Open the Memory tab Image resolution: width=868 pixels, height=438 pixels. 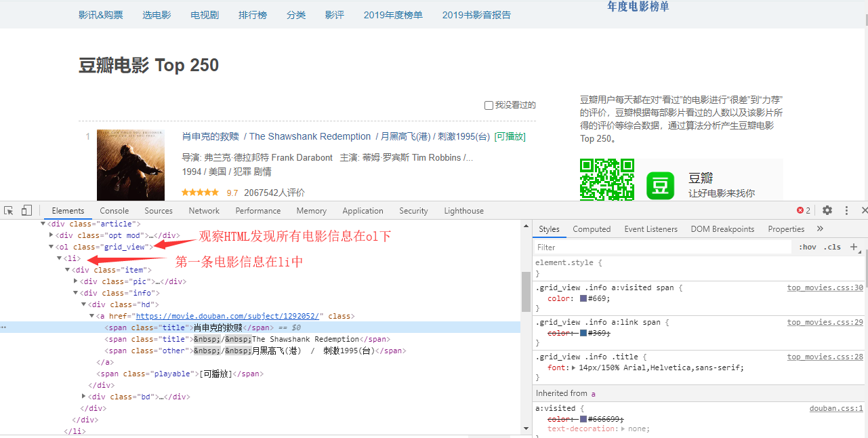click(311, 211)
